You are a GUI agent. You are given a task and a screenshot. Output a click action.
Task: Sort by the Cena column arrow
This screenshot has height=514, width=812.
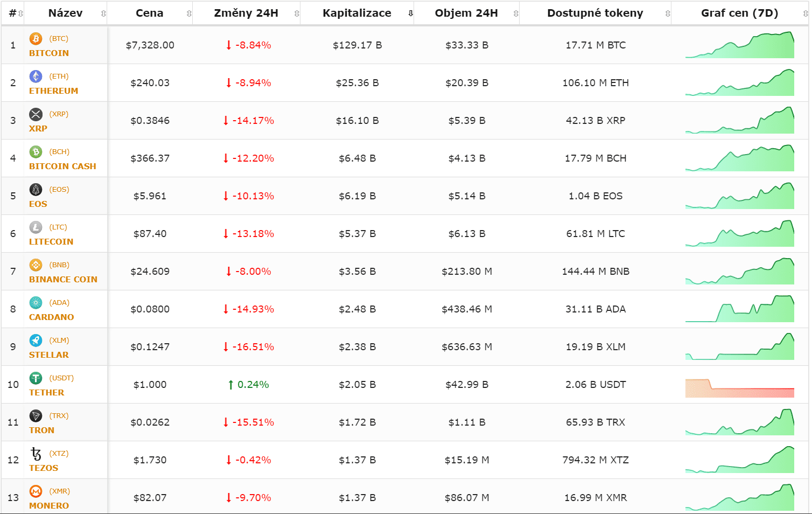[189, 13]
